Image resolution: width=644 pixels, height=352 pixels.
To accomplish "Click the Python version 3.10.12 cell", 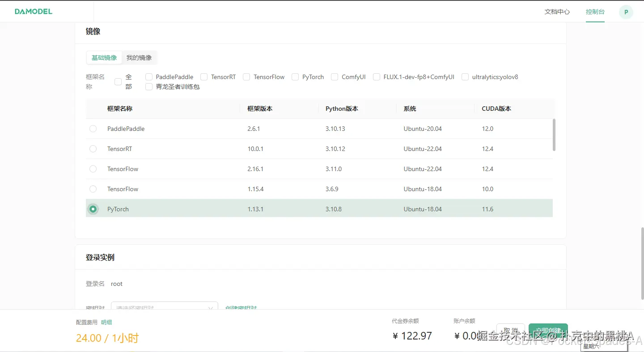I will pyautogui.click(x=335, y=149).
